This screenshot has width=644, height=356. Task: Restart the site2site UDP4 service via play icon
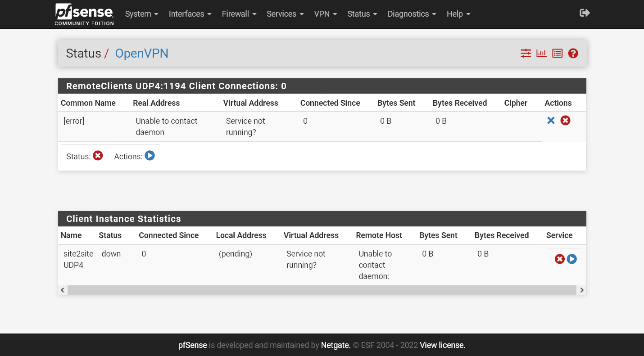(x=571, y=259)
